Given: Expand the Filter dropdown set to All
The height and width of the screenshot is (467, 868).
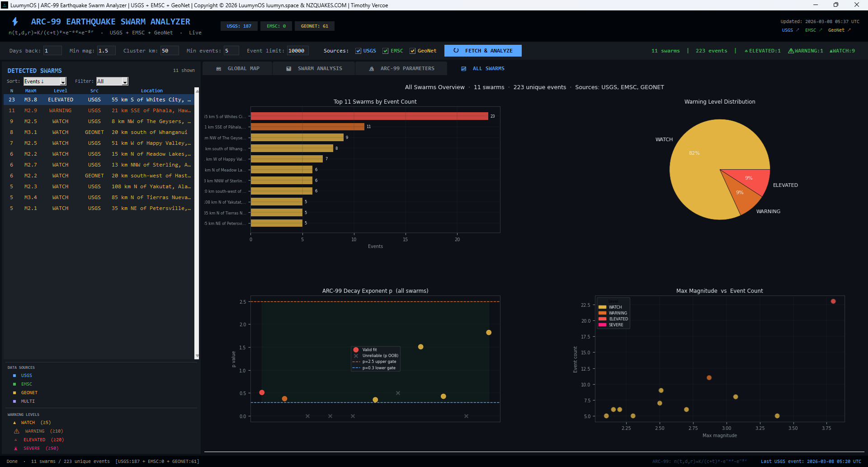Looking at the screenshot, I should [x=112, y=81].
